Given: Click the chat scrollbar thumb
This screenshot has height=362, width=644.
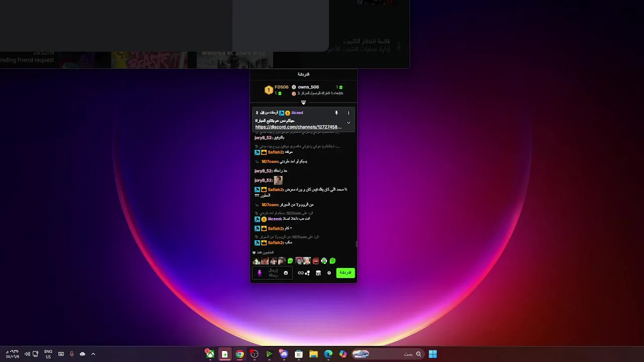Looking at the screenshot, I should [356, 244].
